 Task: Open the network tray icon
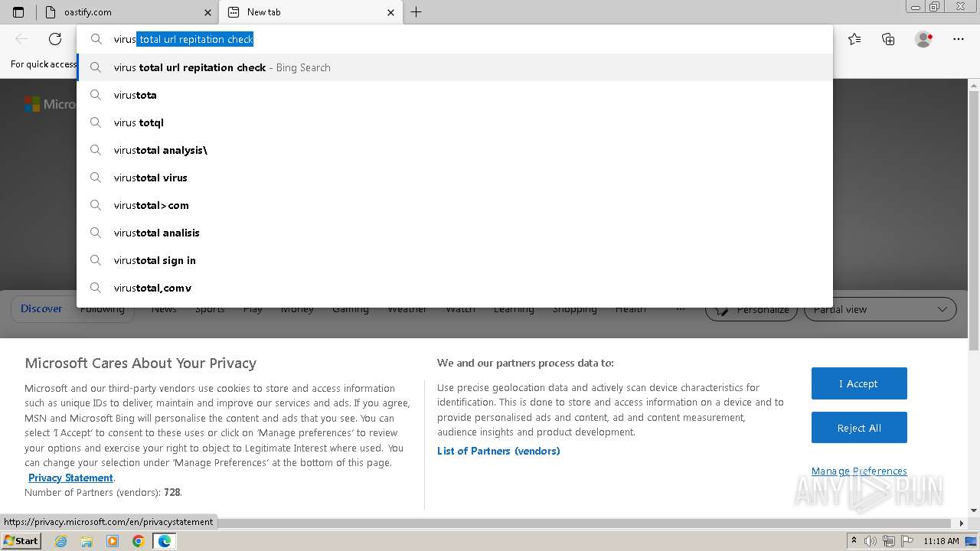click(x=888, y=541)
